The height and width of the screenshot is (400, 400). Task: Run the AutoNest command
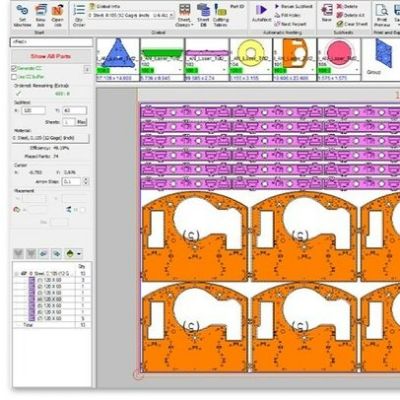click(x=262, y=13)
